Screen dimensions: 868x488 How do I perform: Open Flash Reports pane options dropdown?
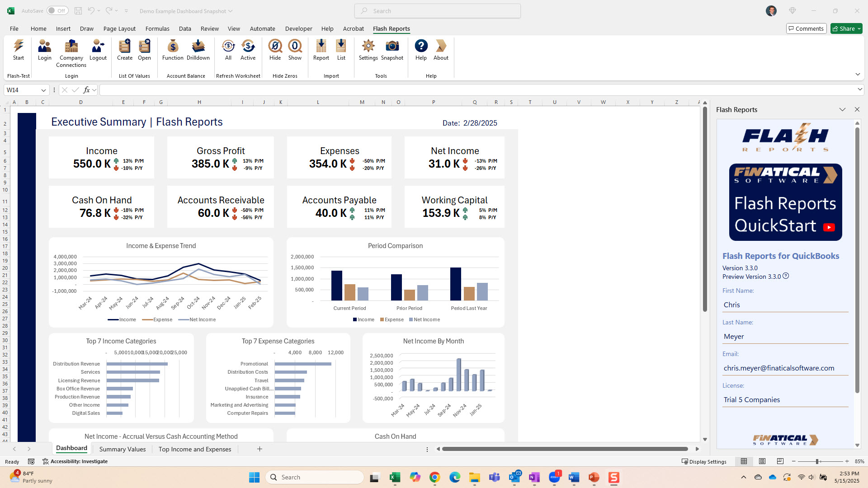point(842,110)
